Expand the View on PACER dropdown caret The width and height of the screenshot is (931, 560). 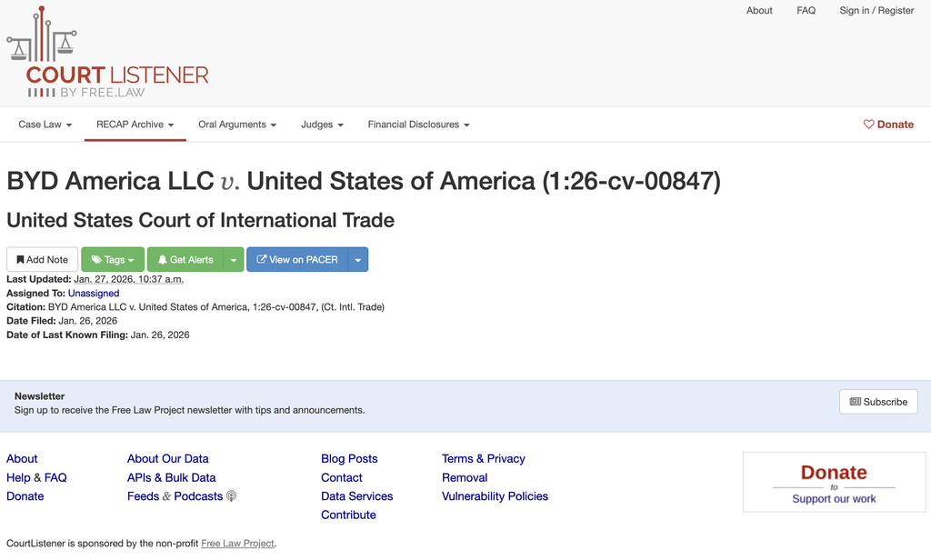[x=358, y=260]
